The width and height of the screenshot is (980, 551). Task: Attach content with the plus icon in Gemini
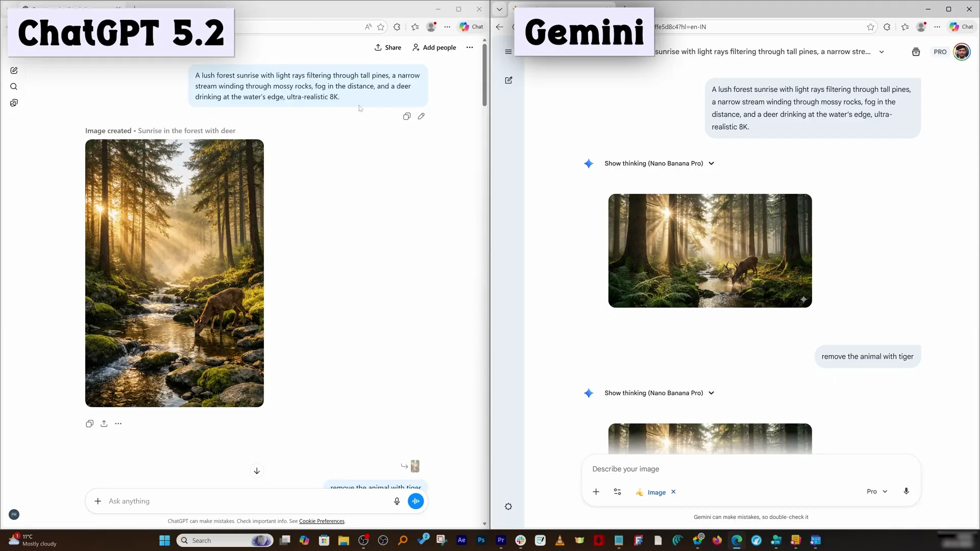coord(596,492)
